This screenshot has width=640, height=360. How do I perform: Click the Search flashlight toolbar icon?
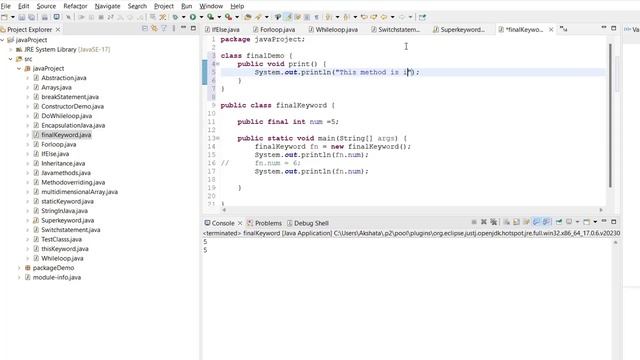pos(258,17)
